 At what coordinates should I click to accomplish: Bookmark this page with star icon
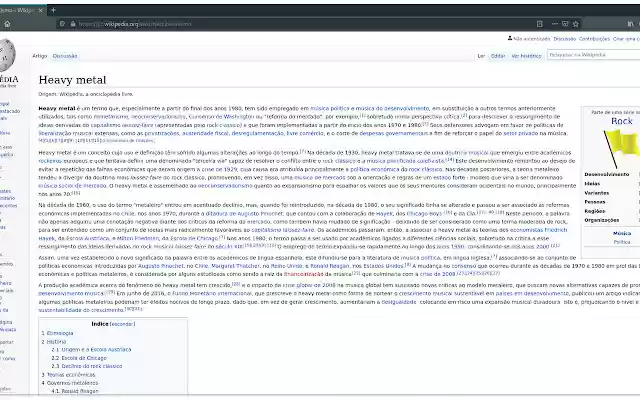pos(576,24)
